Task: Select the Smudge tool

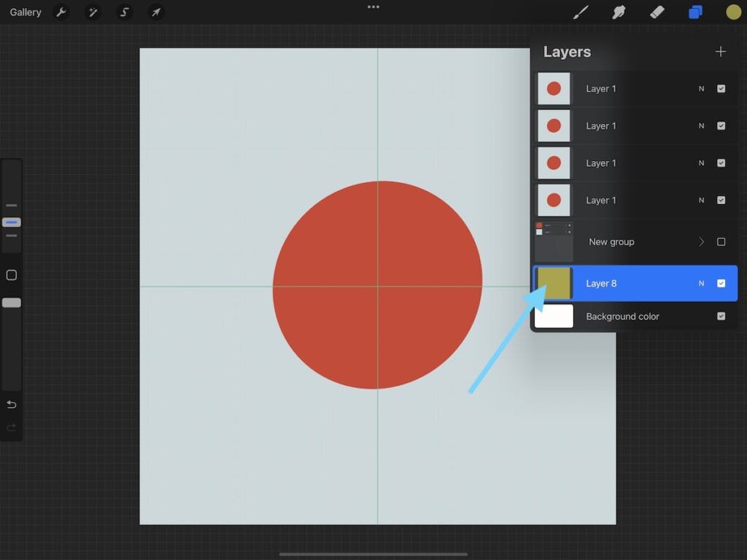Action: (619, 12)
